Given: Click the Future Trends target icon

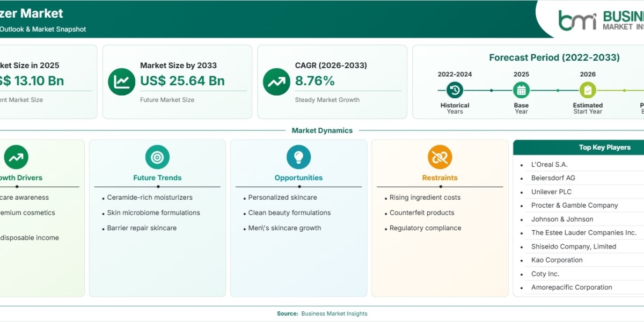Looking at the screenshot, I should [157, 157].
